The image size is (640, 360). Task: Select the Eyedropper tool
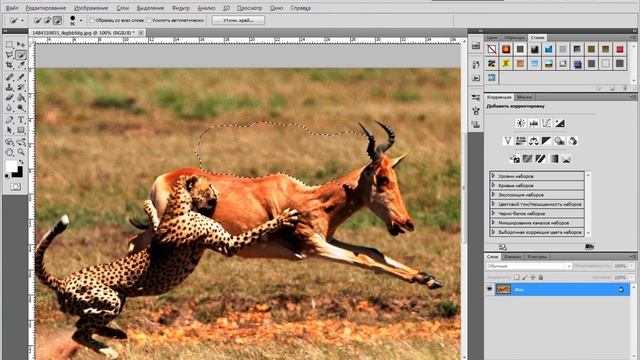21,64
